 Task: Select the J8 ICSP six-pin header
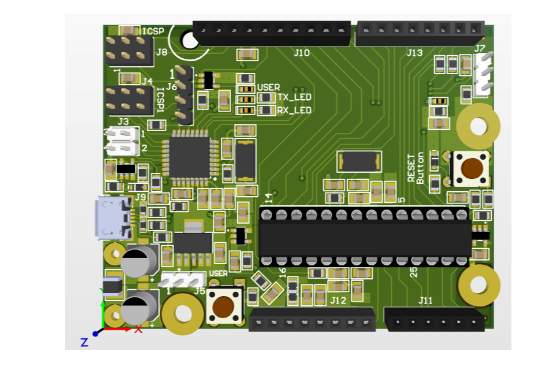130,50
